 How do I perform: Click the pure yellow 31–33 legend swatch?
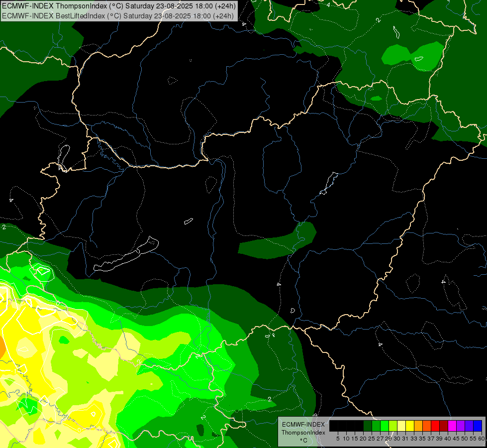[410, 426]
